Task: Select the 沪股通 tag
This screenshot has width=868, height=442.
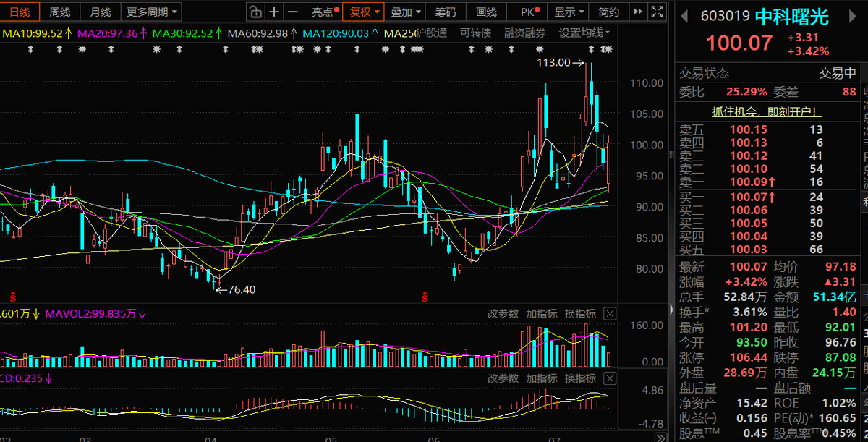Action: click(432, 33)
